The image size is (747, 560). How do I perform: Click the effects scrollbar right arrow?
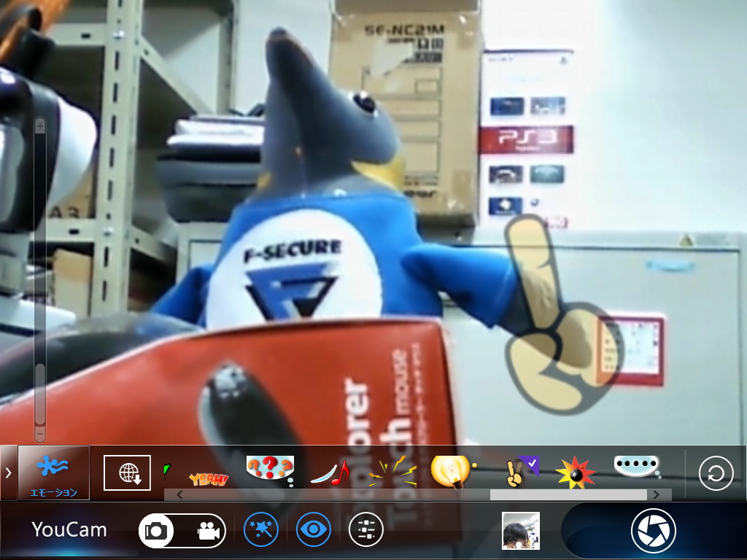tap(656, 495)
